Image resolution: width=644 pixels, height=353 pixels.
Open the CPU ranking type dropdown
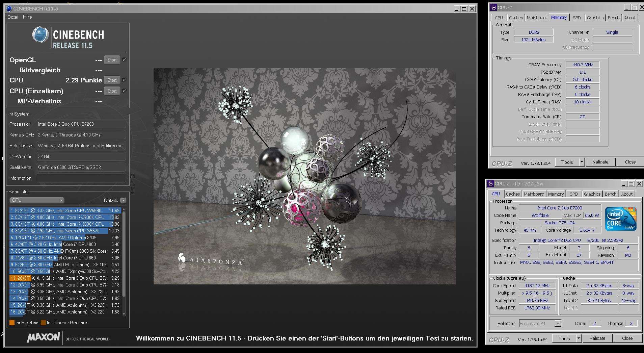click(37, 200)
